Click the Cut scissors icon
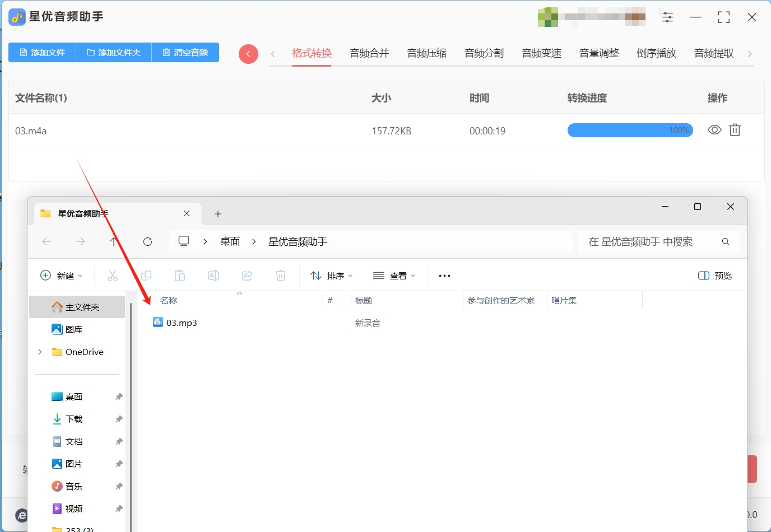Screen dimensions: 771x532 pyautogui.click(x=113, y=276)
